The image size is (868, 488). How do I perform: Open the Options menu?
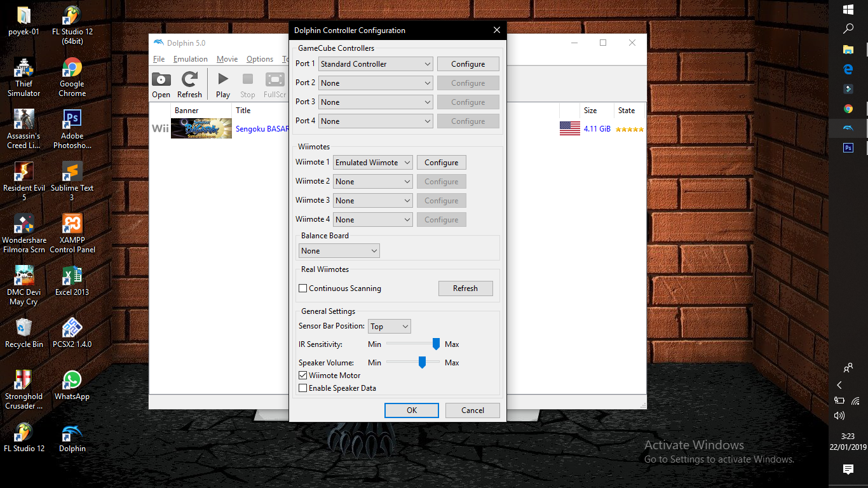pyautogui.click(x=260, y=59)
